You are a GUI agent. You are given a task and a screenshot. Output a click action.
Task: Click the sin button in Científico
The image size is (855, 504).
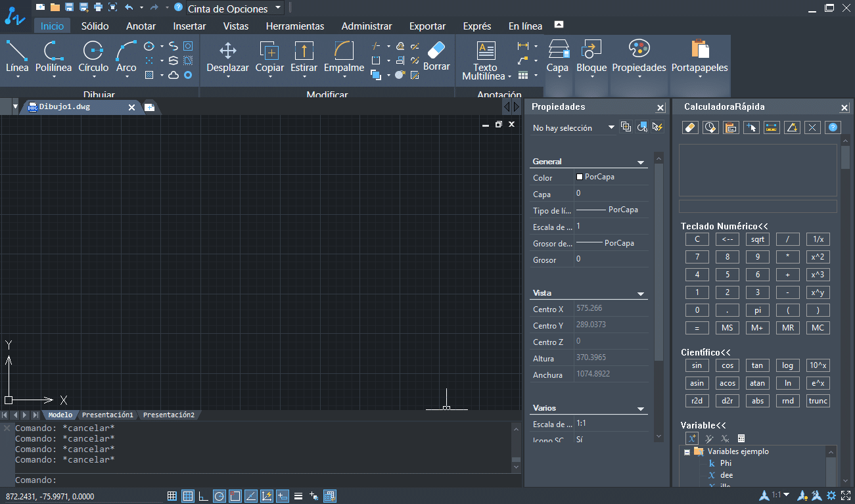(697, 365)
